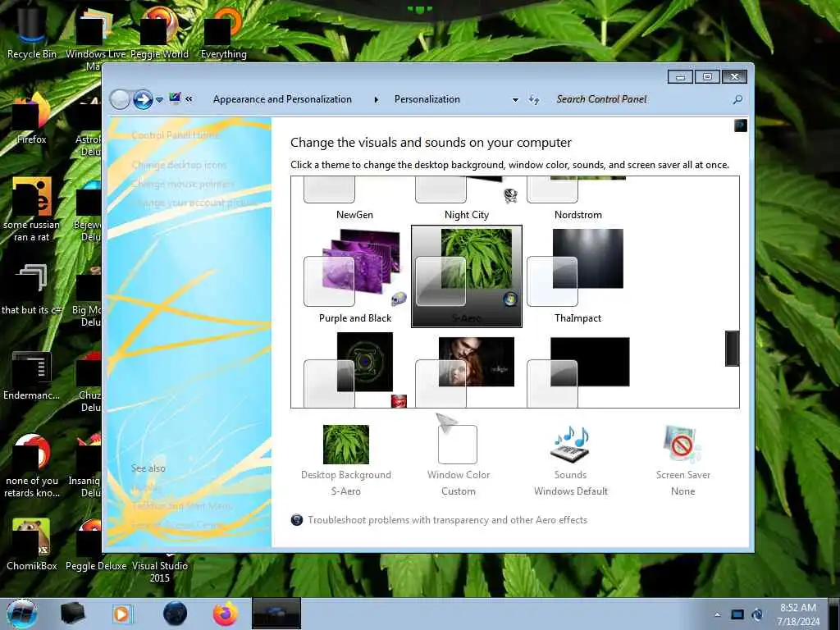
Task: Open Troubleshoot transparency and Aero effects link
Action: [447, 520]
